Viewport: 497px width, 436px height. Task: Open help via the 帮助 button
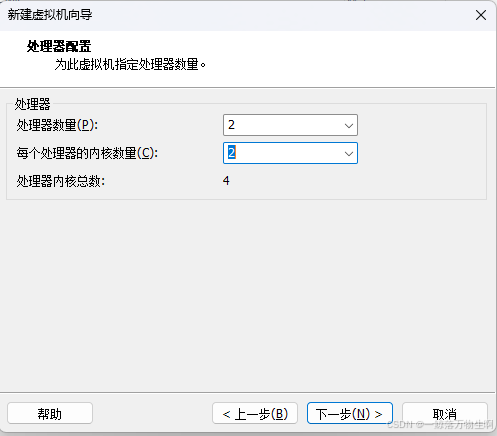pos(50,414)
